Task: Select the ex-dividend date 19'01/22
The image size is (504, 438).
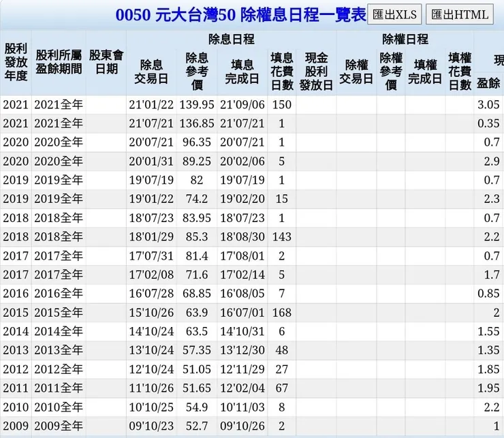Action: click(151, 199)
